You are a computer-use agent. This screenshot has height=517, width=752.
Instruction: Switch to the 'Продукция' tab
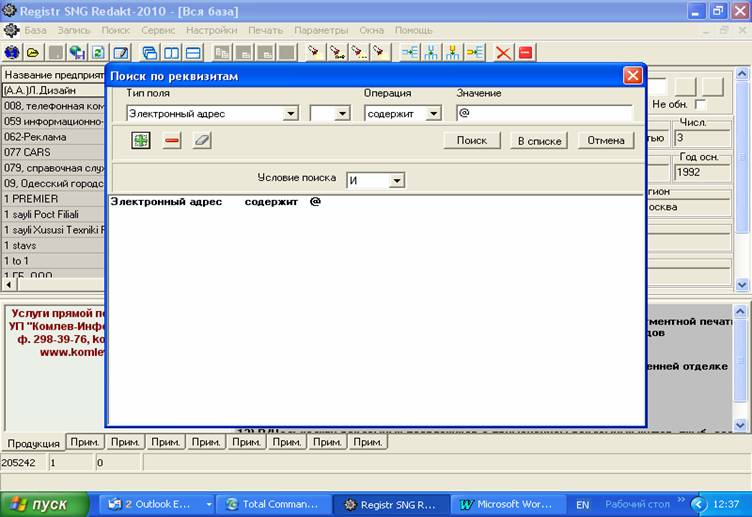coord(34,442)
